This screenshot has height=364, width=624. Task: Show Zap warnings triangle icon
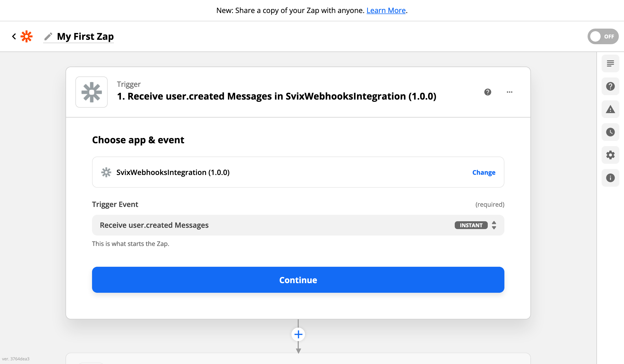(x=610, y=109)
